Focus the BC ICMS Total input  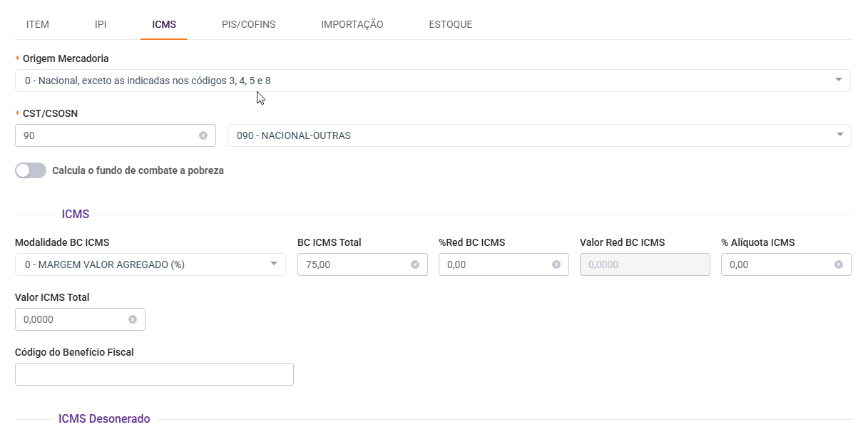coord(352,264)
